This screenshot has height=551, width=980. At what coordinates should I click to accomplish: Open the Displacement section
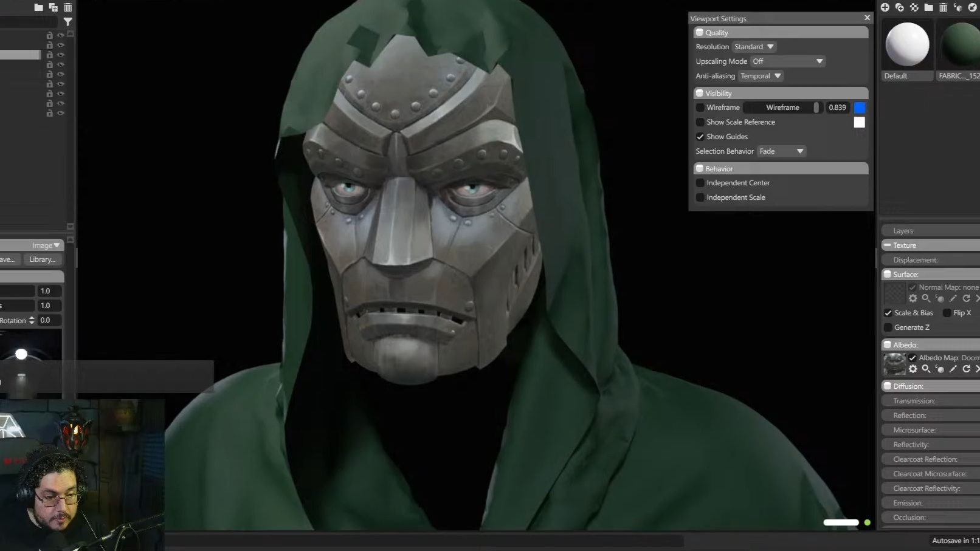pyautogui.click(x=931, y=260)
